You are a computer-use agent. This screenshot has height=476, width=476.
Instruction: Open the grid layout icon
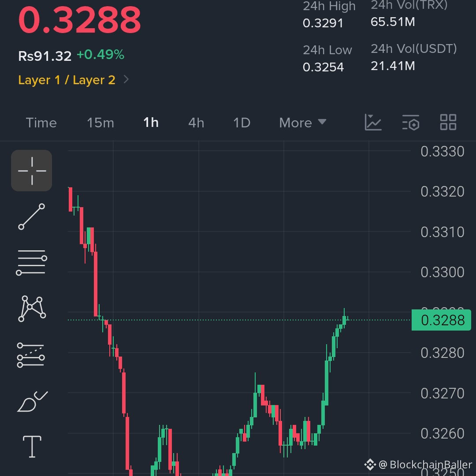tap(448, 123)
